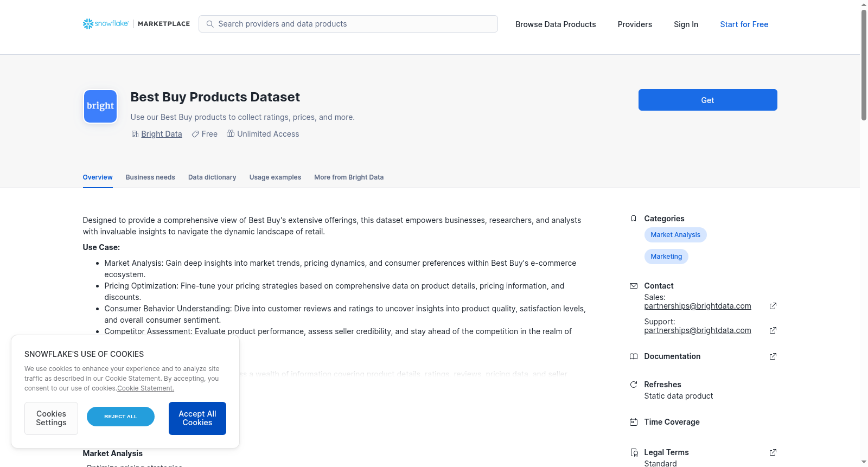The height and width of the screenshot is (467, 868).
Task: Select the Marketing category chip
Action: click(x=666, y=257)
